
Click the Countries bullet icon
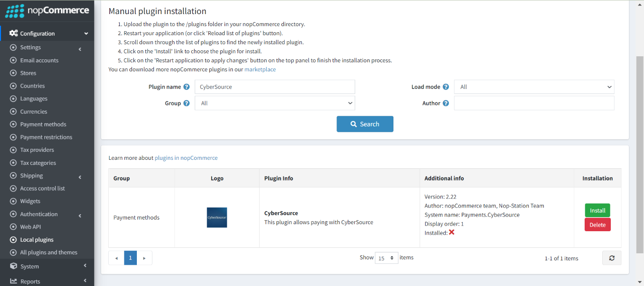pyautogui.click(x=14, y=86)
